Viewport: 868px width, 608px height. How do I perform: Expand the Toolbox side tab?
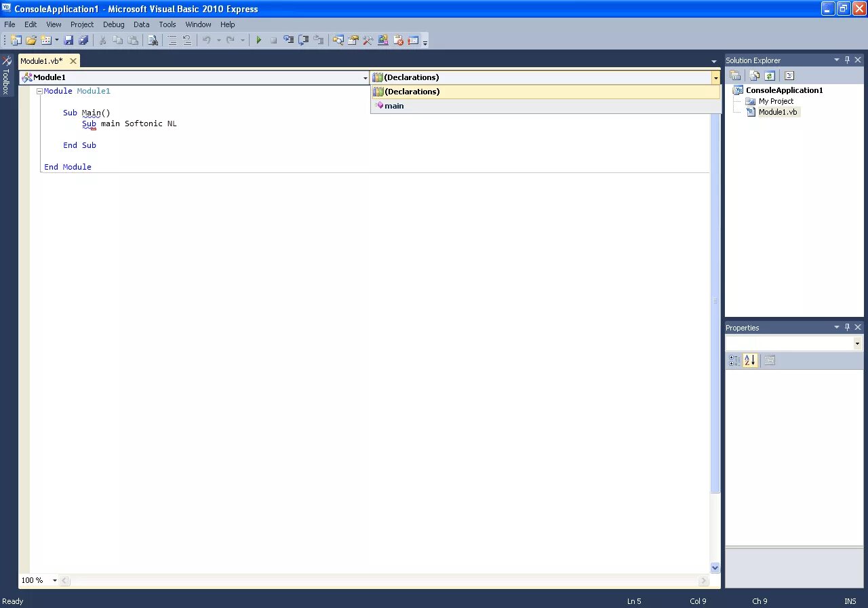click(6, 75)
